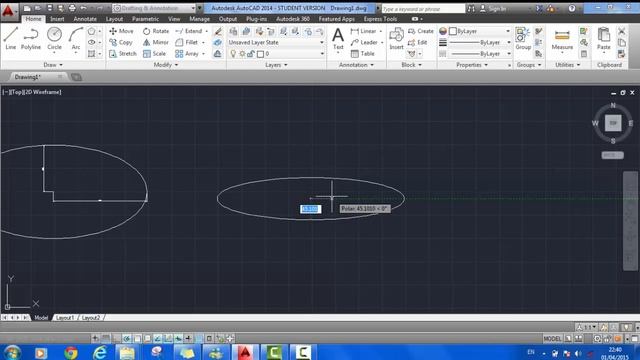The image size is (640, 360).
Task: Open the workspace Drafting & Annotation dropdown
Action: pos(154,8)
